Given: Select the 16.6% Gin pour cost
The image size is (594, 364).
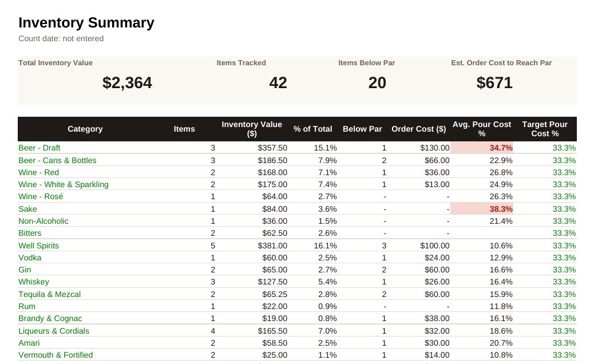Looking at the screenshot, I should pos(501,270).
